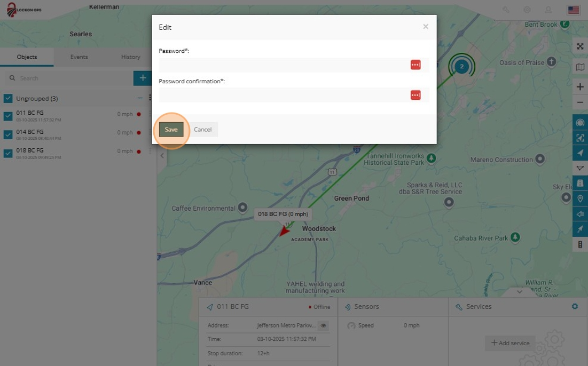
Task: Open Ungrouped group three-dot menu
Action: 150,98
